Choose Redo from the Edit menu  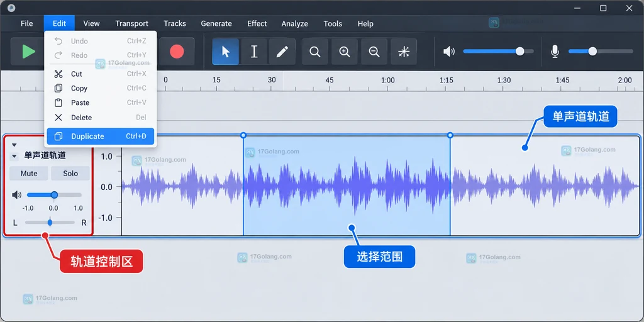101,55
